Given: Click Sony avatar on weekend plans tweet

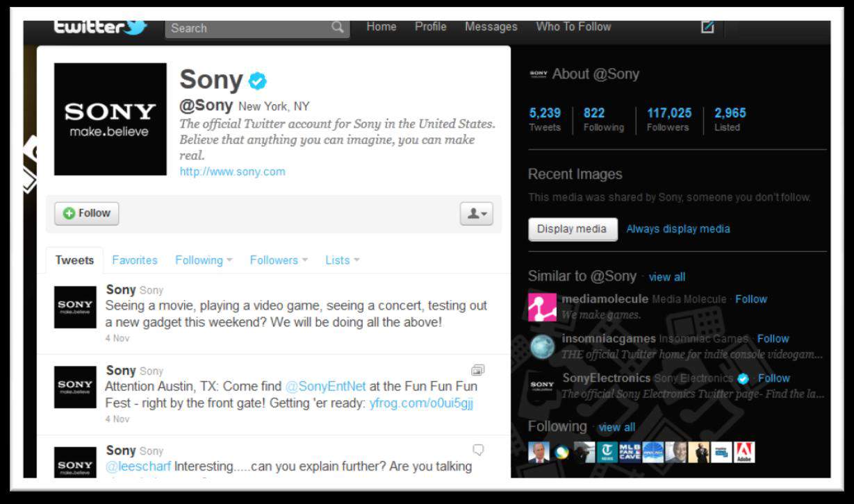Looking at the screenshot, I should click(75, 306).
